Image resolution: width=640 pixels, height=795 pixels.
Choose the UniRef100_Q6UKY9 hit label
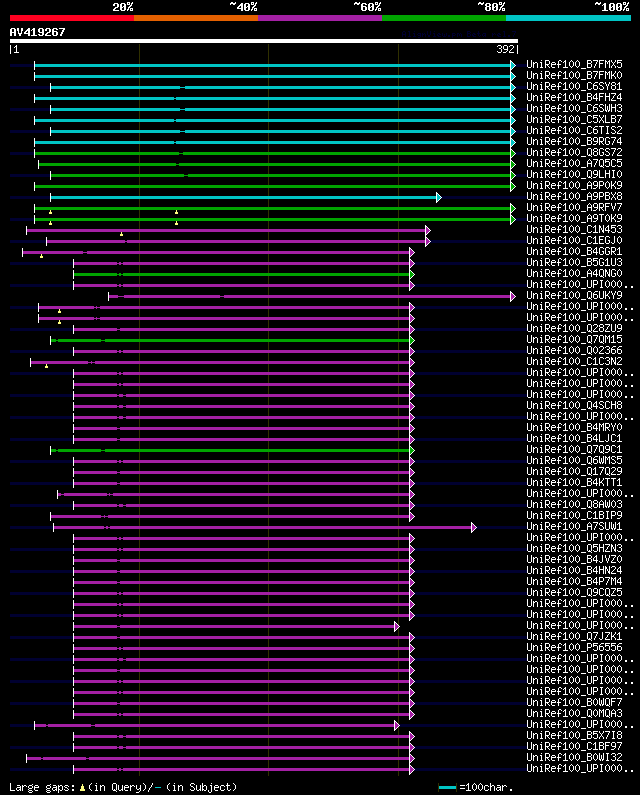click(574, 296)
